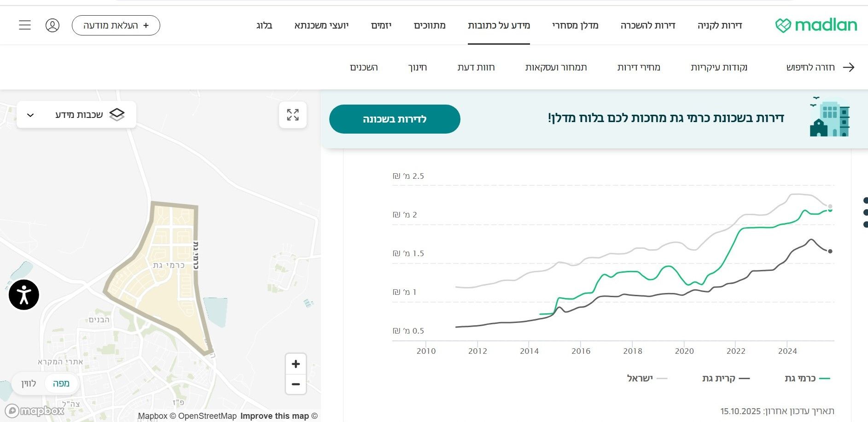Open the hamburger menu icon
Screen dimensions: 868x422
point(25,25)
